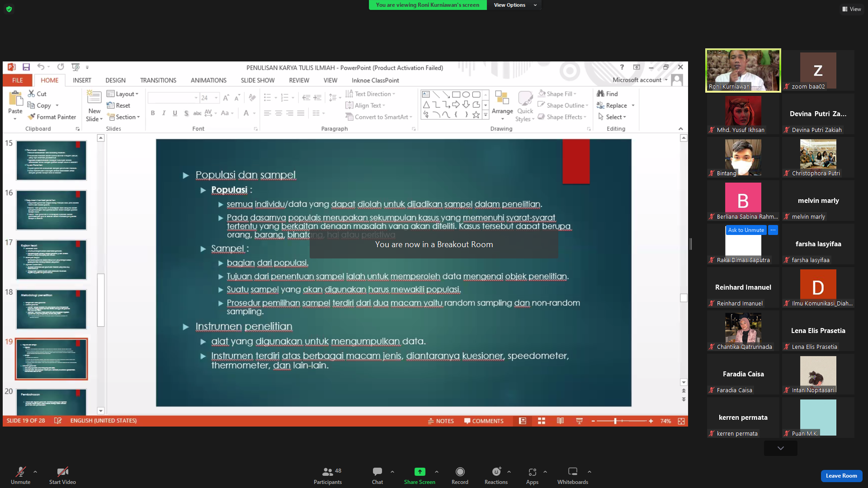Click the Copy button
The image size is (868, 488).
tap(39, 105)
